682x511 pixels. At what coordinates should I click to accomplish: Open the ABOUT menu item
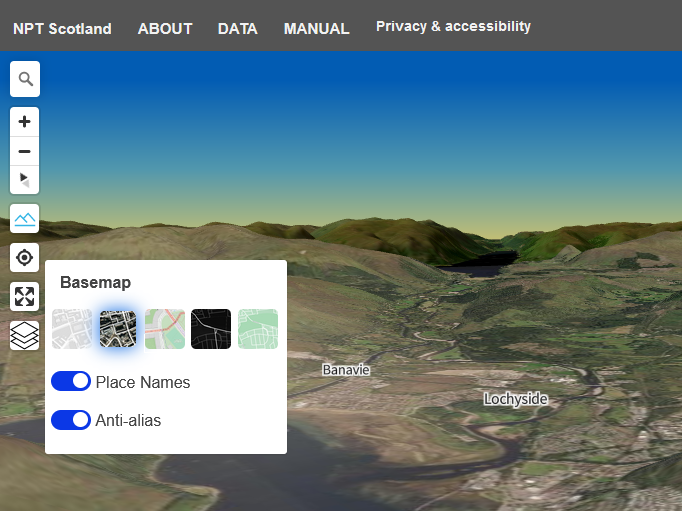(165, 29)
